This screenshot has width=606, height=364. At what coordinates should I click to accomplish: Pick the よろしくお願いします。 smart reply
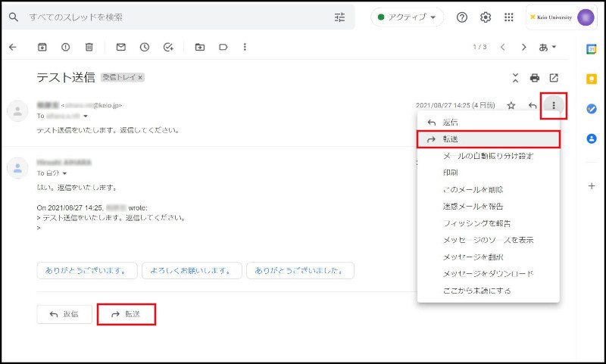(x=191, y=270)
